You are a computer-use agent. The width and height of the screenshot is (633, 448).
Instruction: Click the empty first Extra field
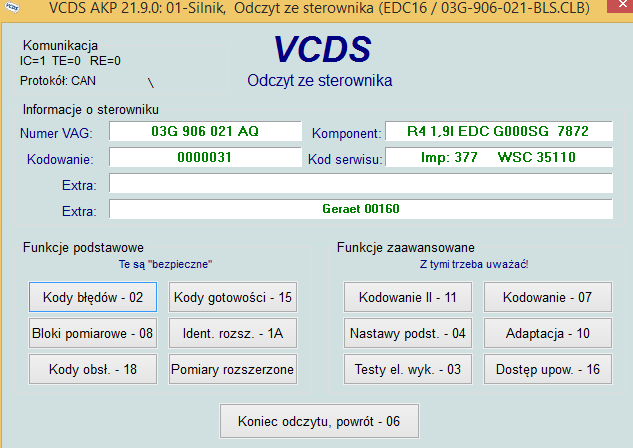(361, 183)
